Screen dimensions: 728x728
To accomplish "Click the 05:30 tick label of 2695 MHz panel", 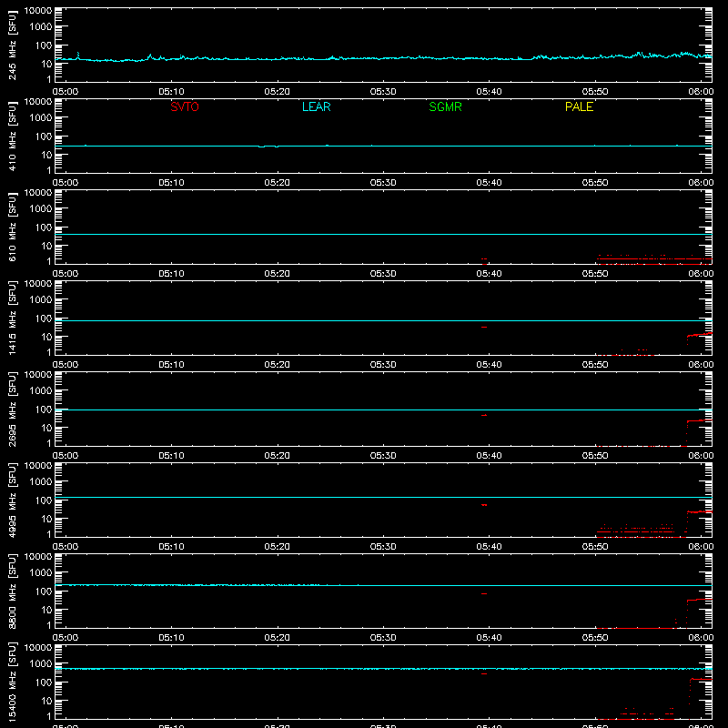I will point(383,456).
